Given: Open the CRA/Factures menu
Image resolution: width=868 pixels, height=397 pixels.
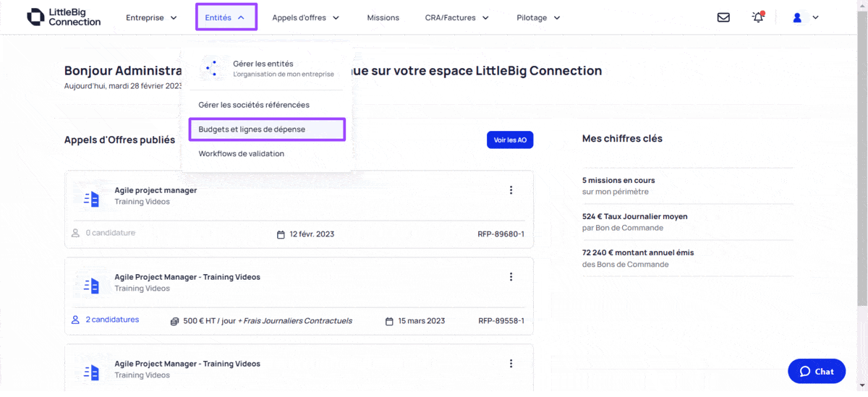Looking at the screenshot, I should click(x=457, y=17).
